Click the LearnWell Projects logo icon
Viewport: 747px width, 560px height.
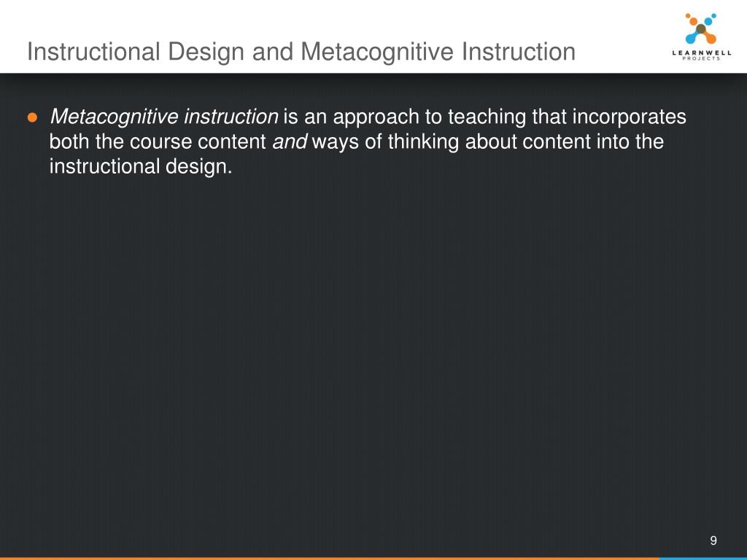700,28
